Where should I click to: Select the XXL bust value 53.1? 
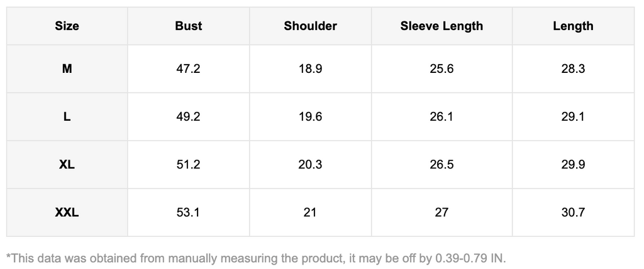click(x=189, y=212)
